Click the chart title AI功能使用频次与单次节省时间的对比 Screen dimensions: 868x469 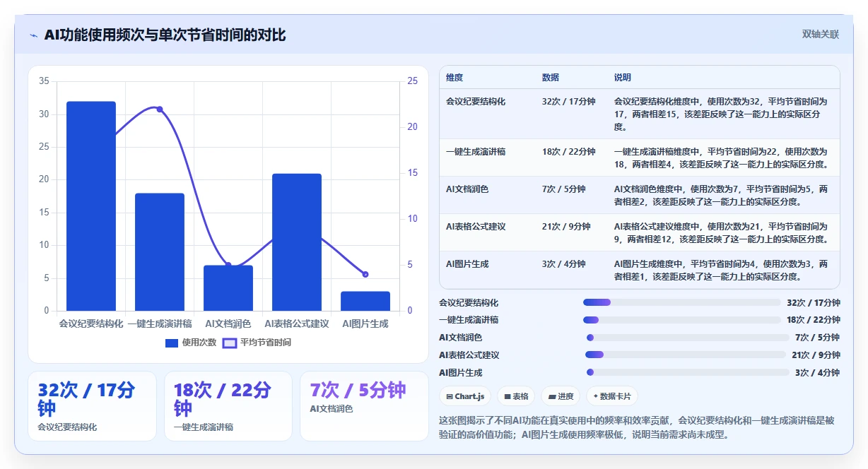165,35
